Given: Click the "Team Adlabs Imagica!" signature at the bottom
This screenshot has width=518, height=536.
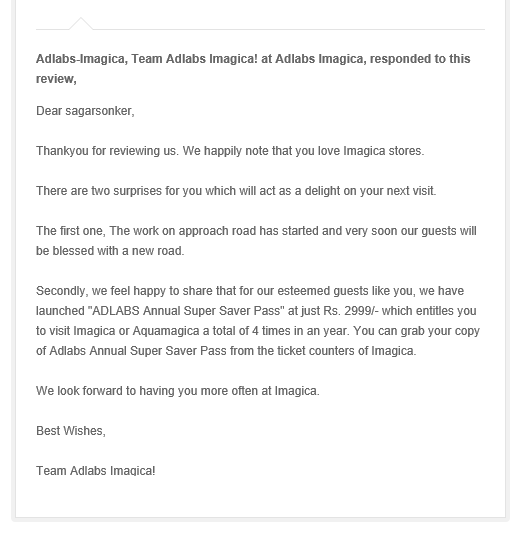Looking at the screenshot, I should tap(96, 471).
